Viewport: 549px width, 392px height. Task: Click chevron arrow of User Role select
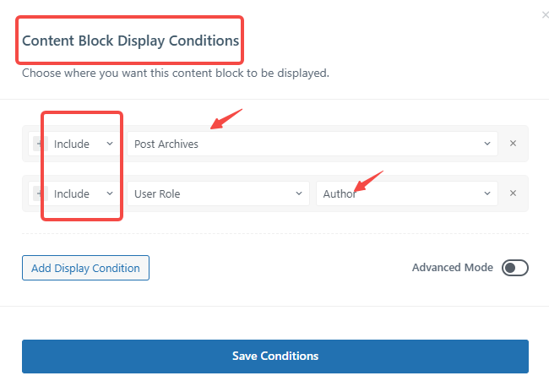[x=299, y=193]
